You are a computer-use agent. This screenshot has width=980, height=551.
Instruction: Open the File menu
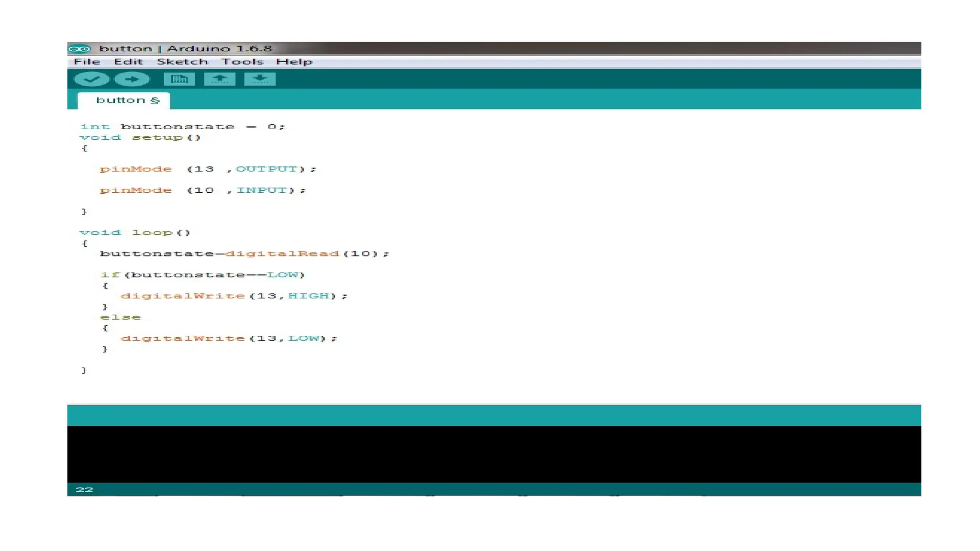pyautogui.click(x=87, y=62)
